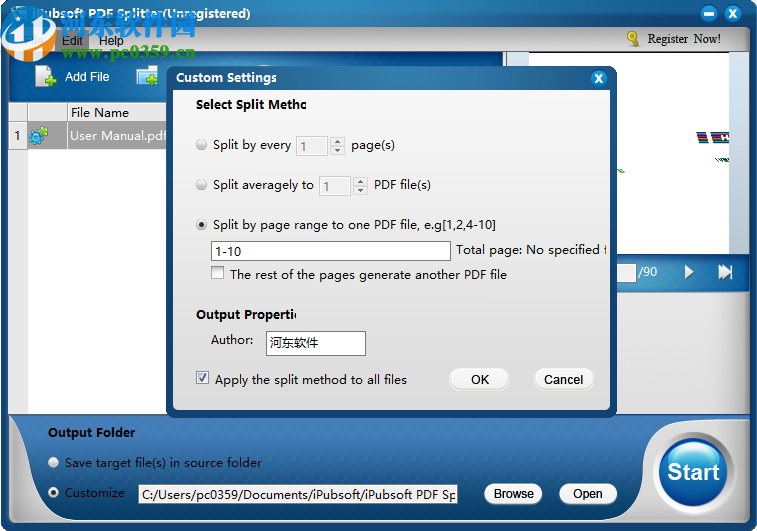757x531 pixels.
Task: Click the key icon next to Register Now
Action: pos(632,39)
